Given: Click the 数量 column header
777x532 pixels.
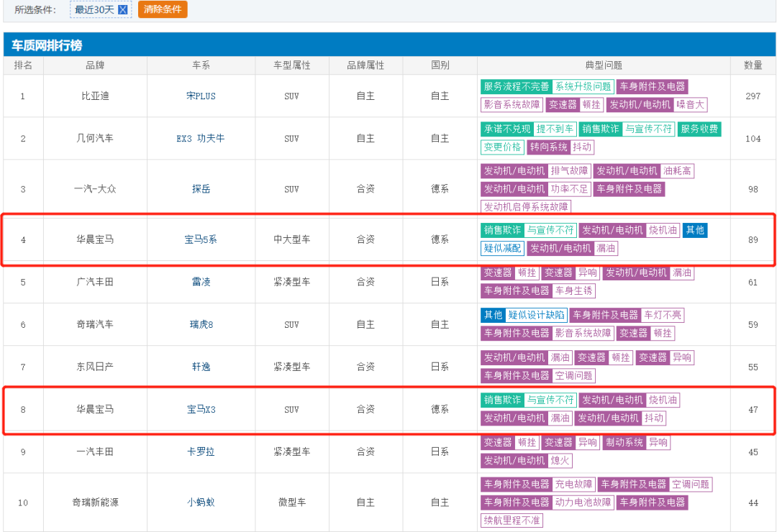Looking at the screenshot, I should (753, 65).
